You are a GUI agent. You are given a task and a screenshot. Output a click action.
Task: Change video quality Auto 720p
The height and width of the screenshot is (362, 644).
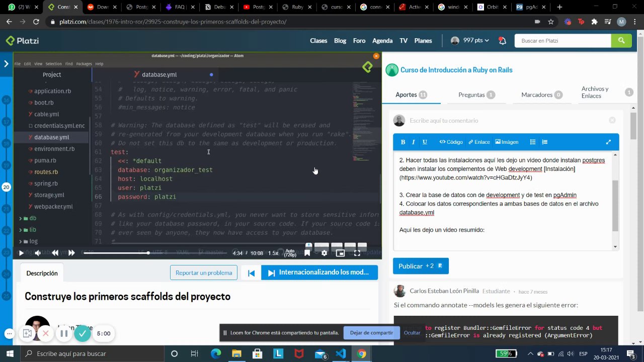point(290,253)
